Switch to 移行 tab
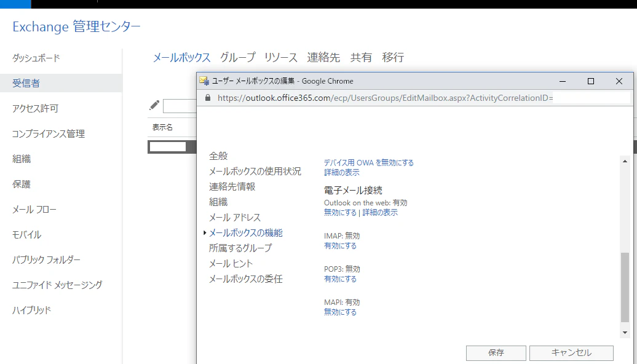This screenshot has height=364, width=637. [x=393, y=57]
